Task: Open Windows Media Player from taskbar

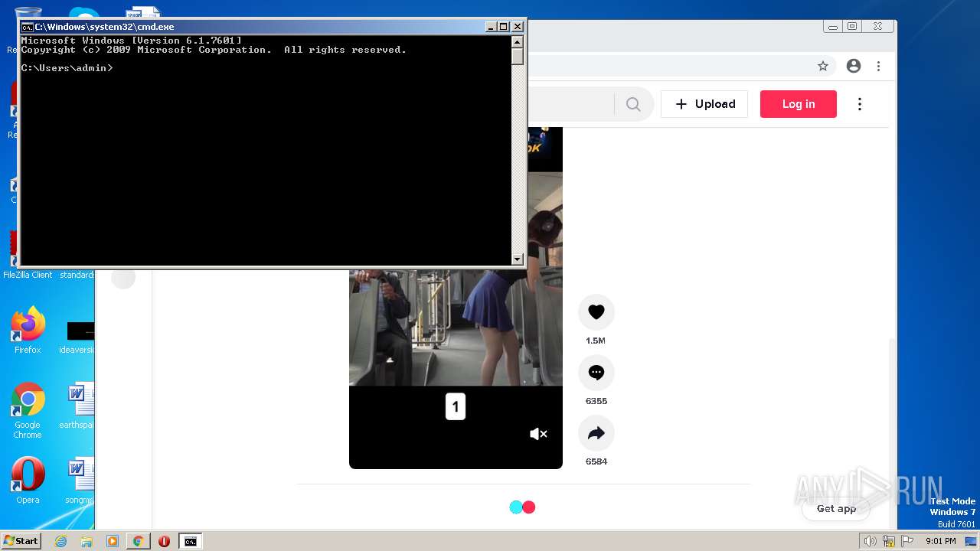Action: (x=113, y=541)
